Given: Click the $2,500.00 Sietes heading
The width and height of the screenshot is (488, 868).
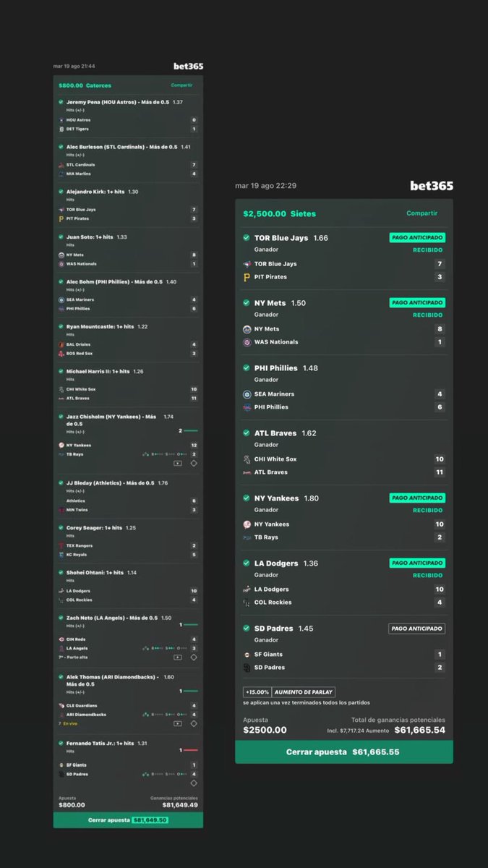Looking at the screenshot, I should (x=279, y=214).
